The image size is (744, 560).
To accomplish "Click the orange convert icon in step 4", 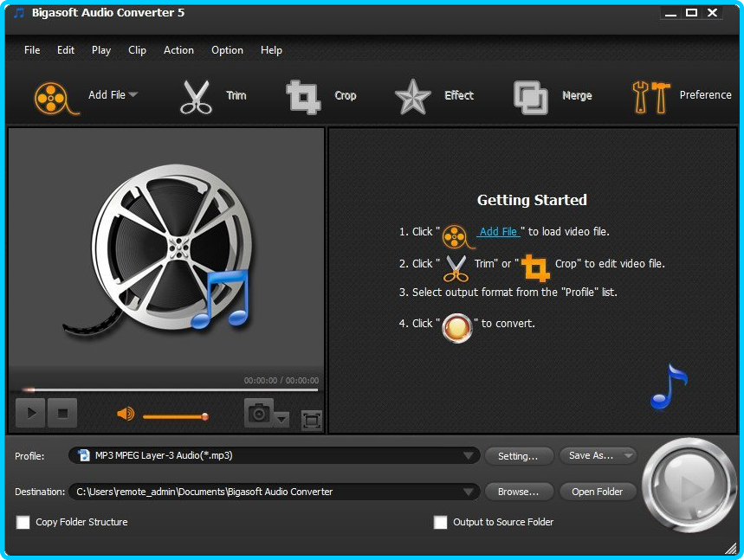I will point(457,328).
